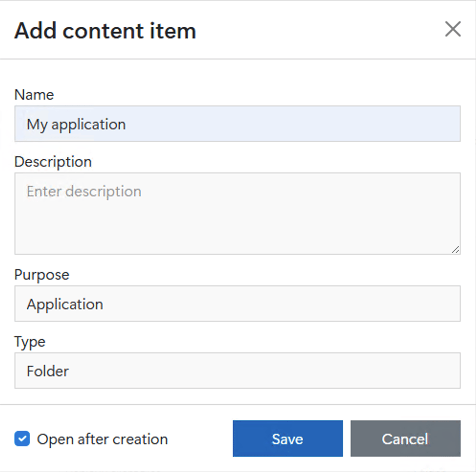Click the Add content item title
This screenshot has height=472, width=476.
click(105, 31)
